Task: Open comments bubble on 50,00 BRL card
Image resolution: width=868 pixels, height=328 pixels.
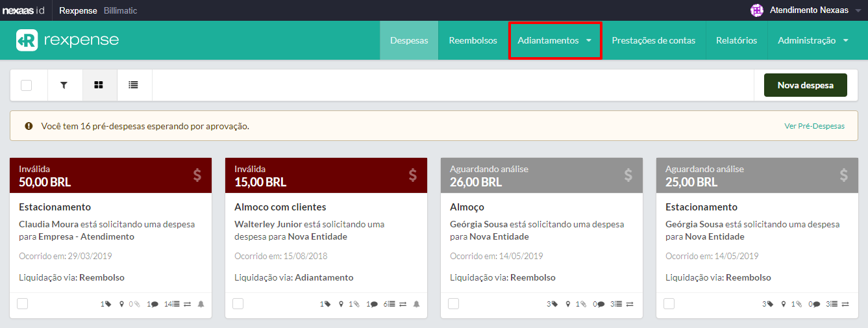Action: tap(155, 304)
